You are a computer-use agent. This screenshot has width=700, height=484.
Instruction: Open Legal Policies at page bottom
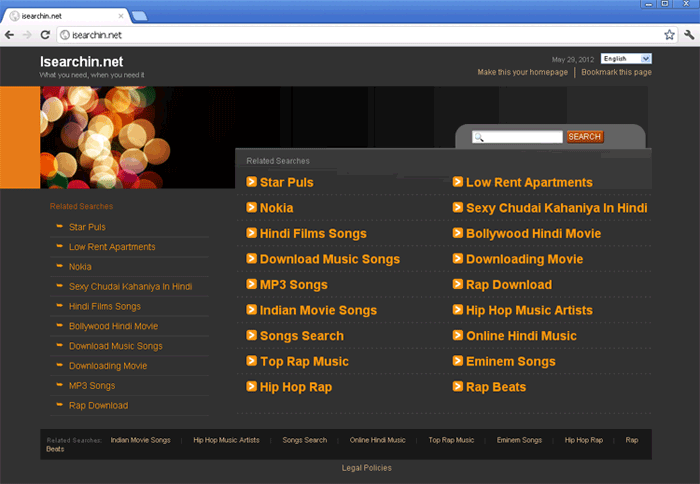point(366,468)
